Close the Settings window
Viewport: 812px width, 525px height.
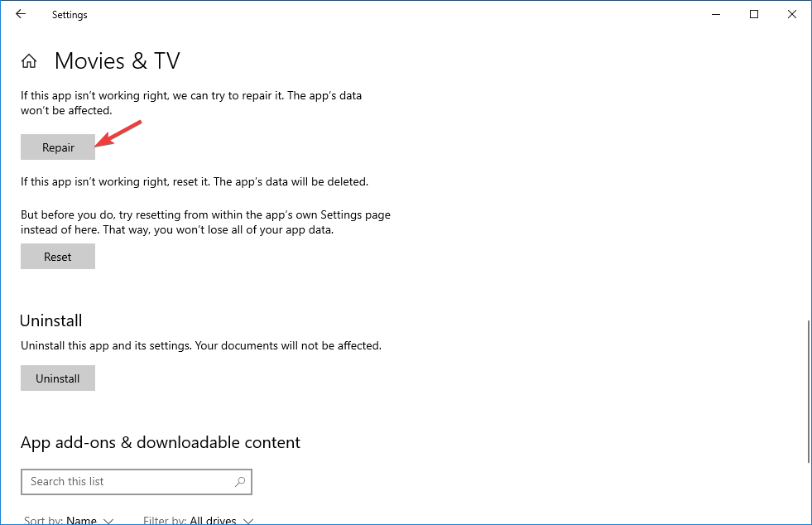[x=792, y=15]
